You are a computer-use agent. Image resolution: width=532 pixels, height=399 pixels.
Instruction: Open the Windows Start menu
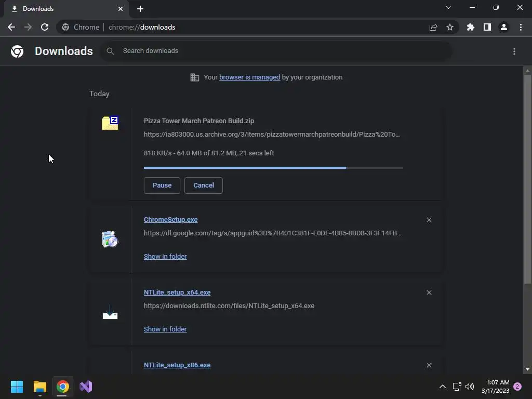17,387
